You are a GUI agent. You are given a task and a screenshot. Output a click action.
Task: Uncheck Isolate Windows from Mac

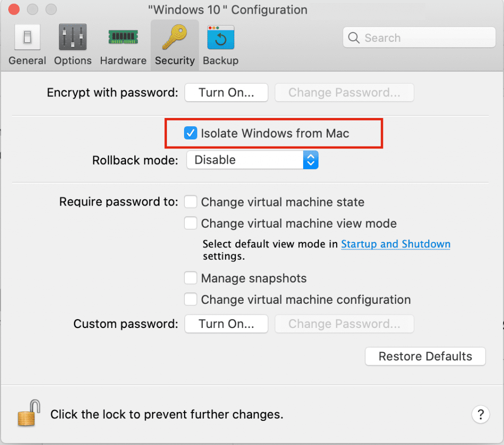point(190,133)
